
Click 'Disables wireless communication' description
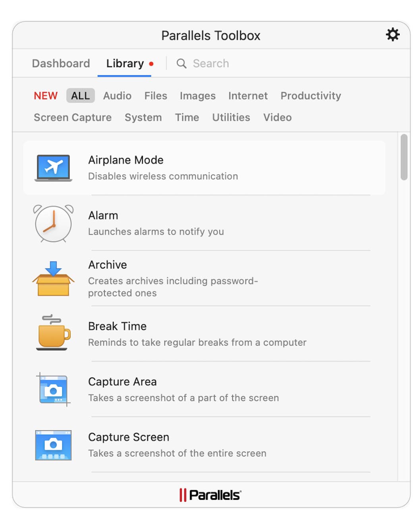tap(163, 176)
